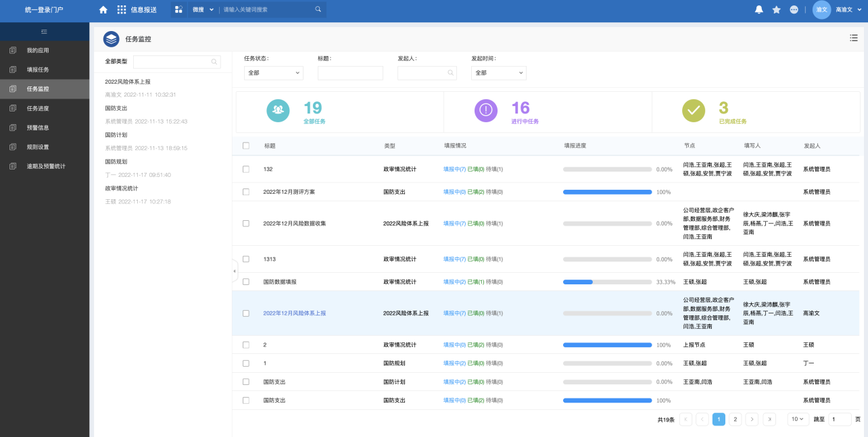Expand the 发起时间 dropdown
Viewport: 868px width, 437px height.
(498, 73)
